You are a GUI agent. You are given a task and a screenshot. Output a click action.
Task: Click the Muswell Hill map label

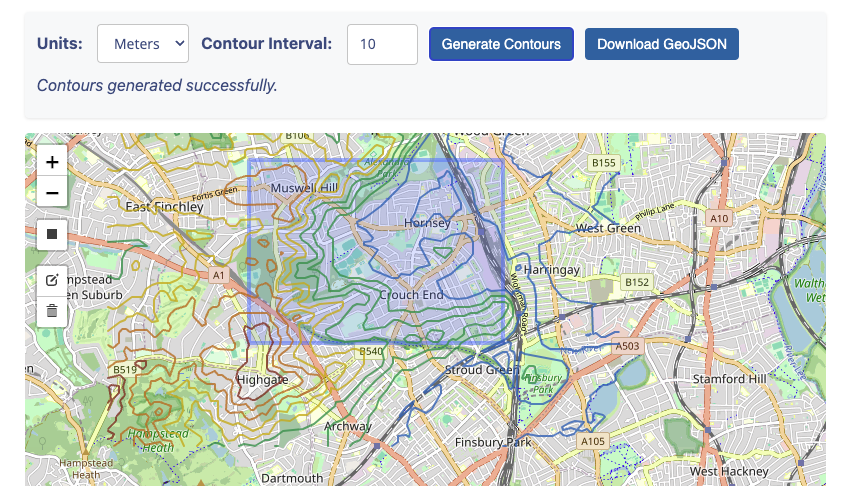[304, 188]
